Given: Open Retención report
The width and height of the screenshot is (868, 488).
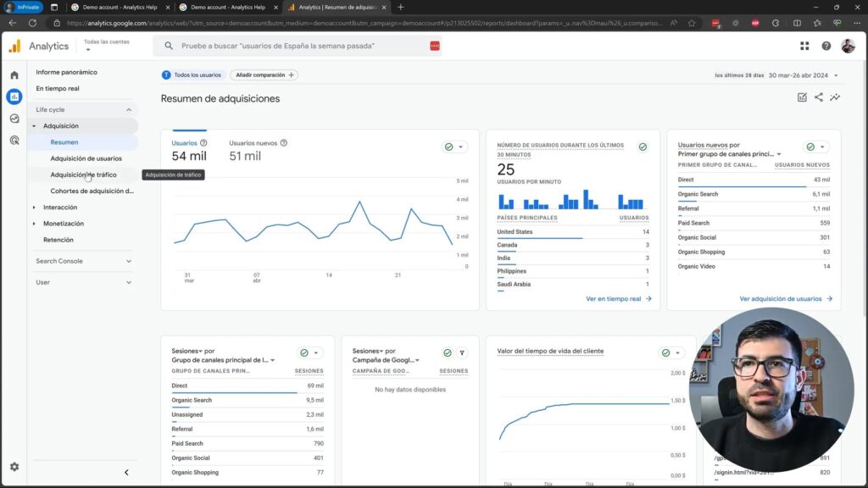Looking at the screenshot, I should pos(58,240).
